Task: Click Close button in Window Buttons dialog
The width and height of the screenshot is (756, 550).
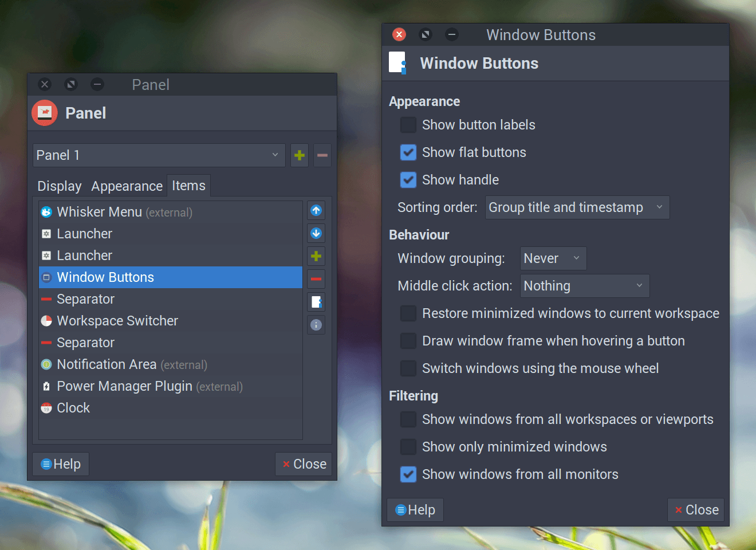Action: (x=696, y=510)
